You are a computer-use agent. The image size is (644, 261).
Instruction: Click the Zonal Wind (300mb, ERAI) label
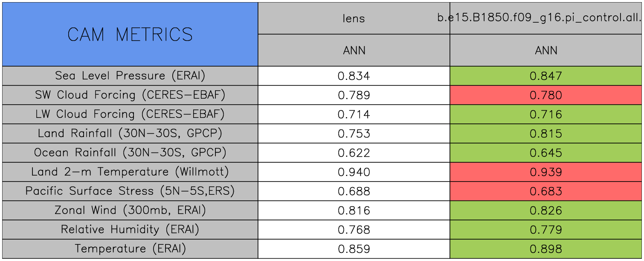130,210
